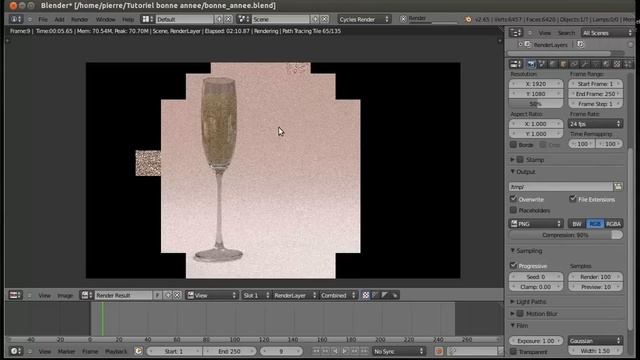Select the Object properties tab

coord(563,64)
